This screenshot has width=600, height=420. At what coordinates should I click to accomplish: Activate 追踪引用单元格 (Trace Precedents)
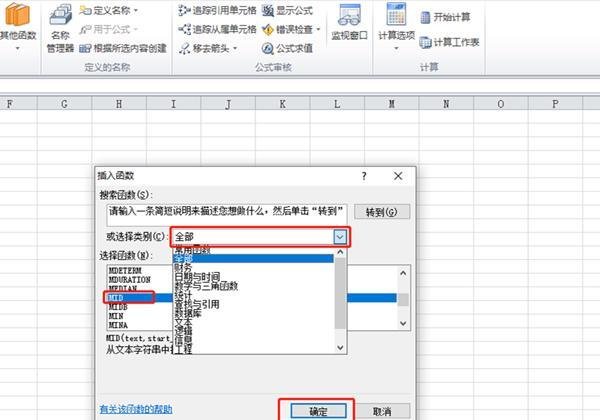coord(217,11)
